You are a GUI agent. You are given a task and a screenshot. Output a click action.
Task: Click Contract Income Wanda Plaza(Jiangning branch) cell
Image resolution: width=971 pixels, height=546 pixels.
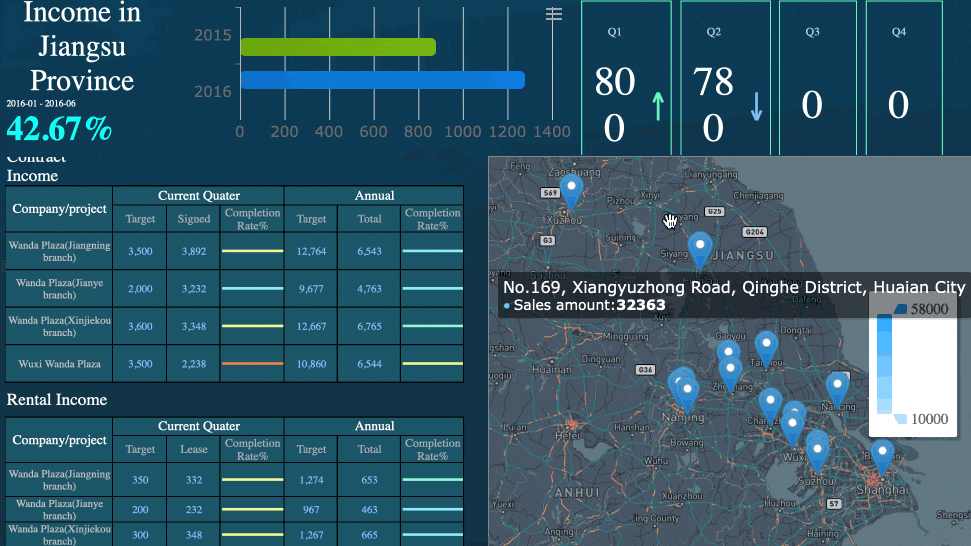pyautogui.click(x=59, y=251)
